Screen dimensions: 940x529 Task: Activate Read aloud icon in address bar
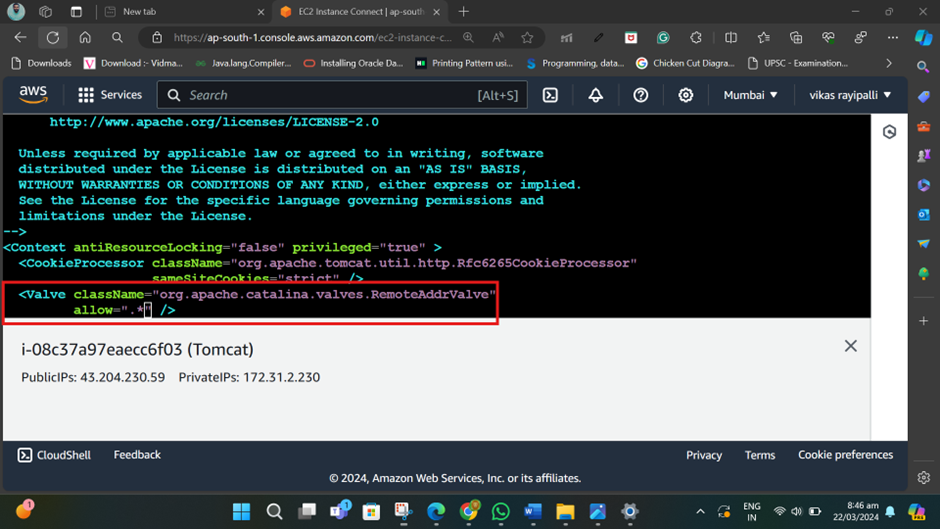498,38
